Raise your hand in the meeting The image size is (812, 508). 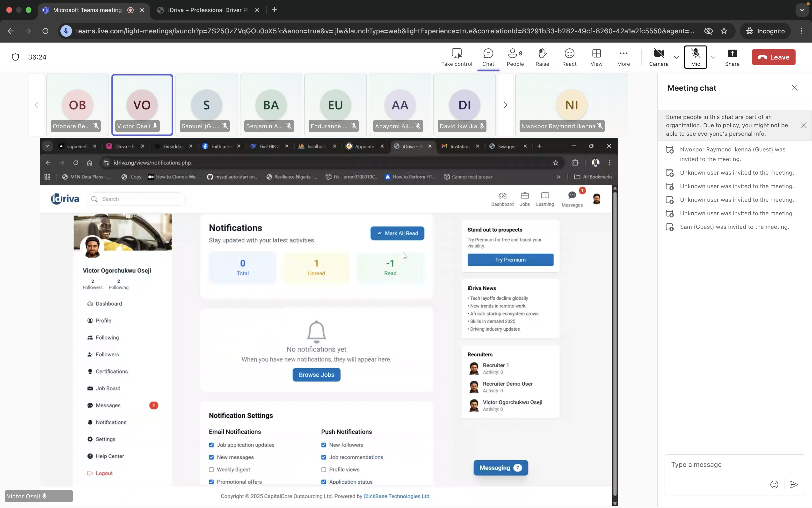coord(542,57)
